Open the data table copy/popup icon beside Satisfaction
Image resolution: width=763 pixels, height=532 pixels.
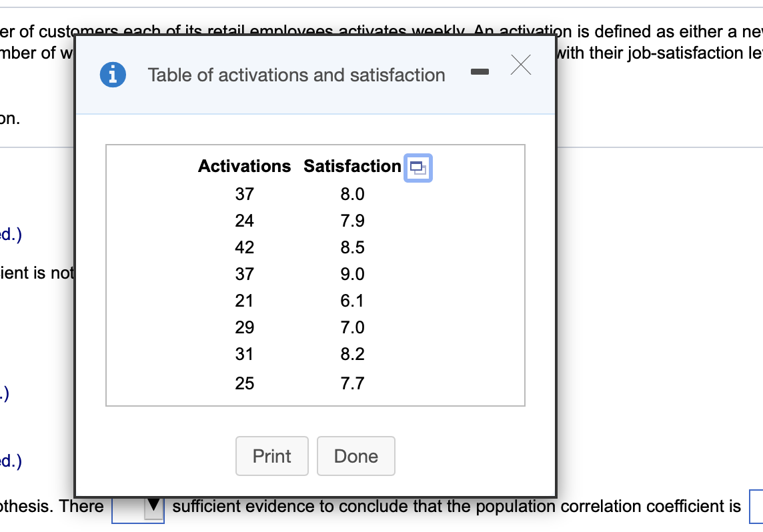pyautogui.click(x=418, y=168)
